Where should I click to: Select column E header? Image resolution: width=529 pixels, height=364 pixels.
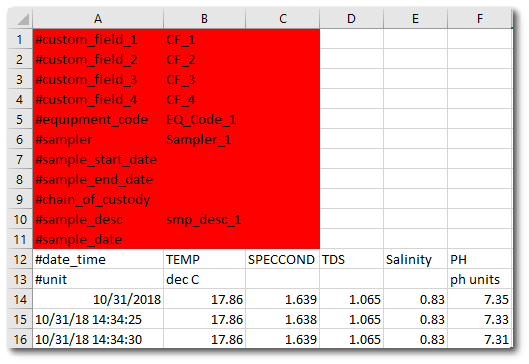(x=415, y=19)
